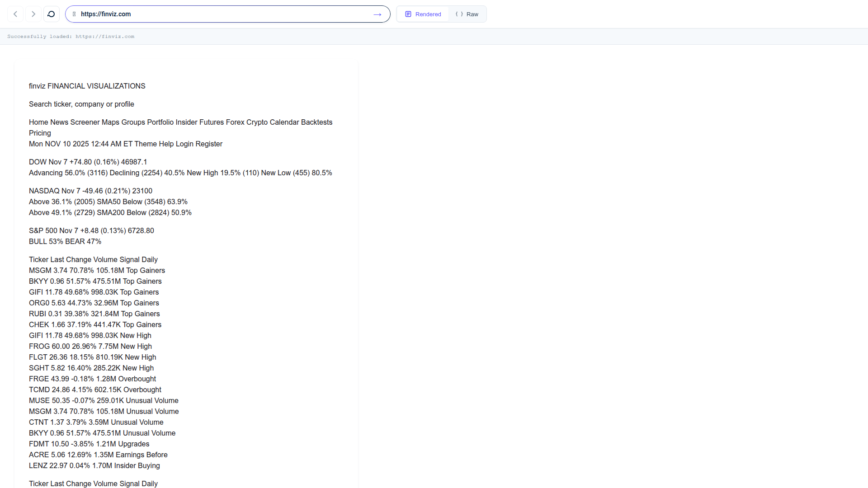Select the NASDAQ Nov 7 -49.46 line
This screenshot has height=488, width=868.
click(90, 191)
